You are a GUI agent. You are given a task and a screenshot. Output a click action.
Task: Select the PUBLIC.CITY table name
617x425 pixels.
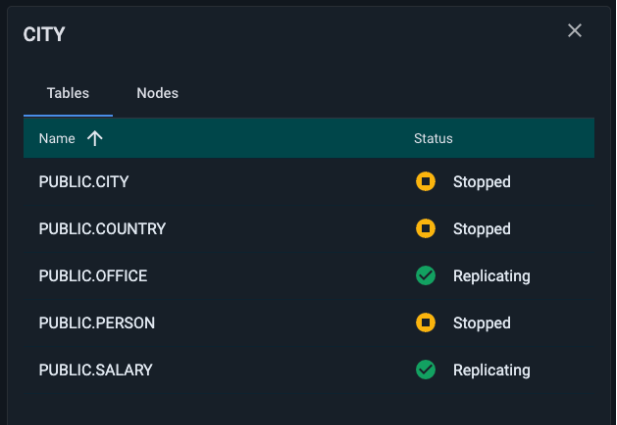tap(84, 182)
